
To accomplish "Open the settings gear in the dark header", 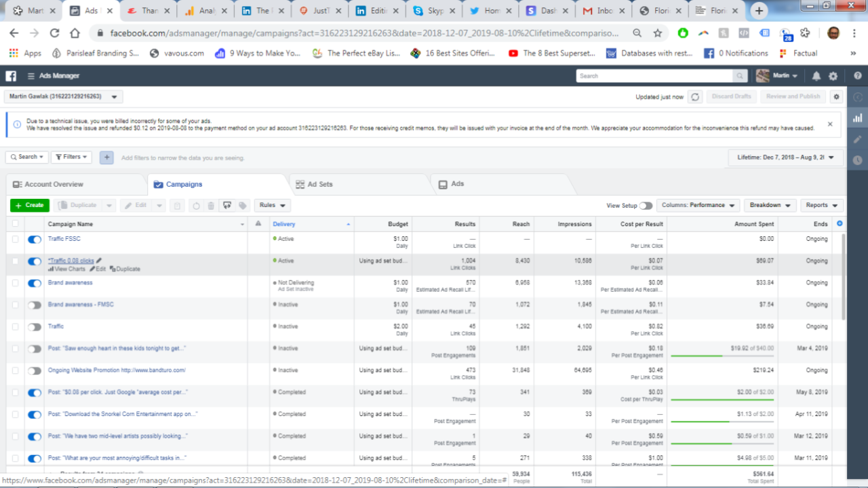I will point(833,76).
